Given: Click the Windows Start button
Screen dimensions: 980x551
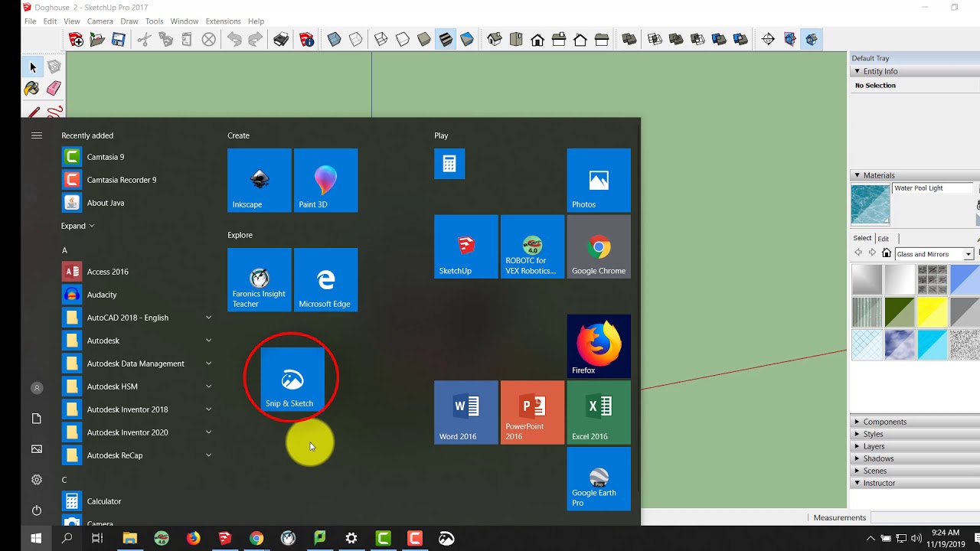Looking at the screenshot, I should pyautogui.click(x=36, y=539).
